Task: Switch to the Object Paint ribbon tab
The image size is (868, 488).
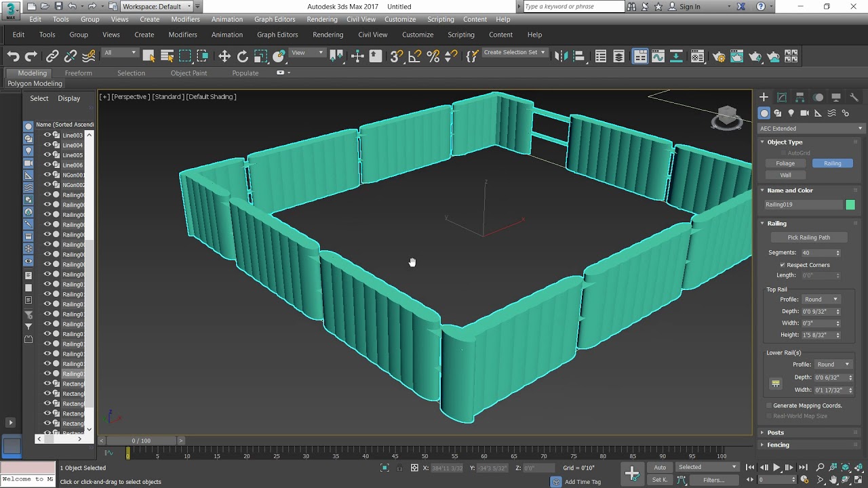Action: coord(189,73)
